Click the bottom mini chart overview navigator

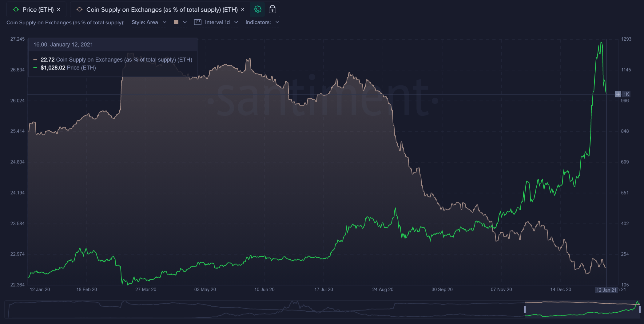pos(322,309)
